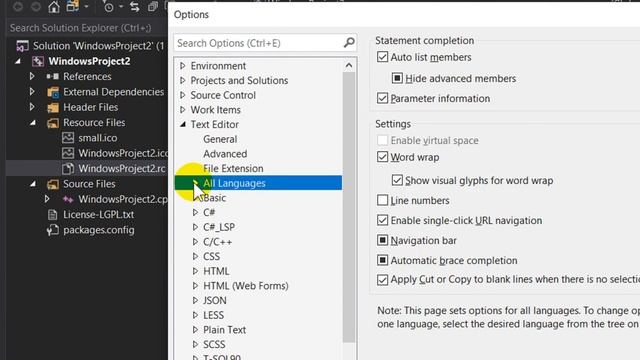The height and width of the screenshot is (360, 640).
Task: Expand Header Files folder
Action: click(32, 107)
